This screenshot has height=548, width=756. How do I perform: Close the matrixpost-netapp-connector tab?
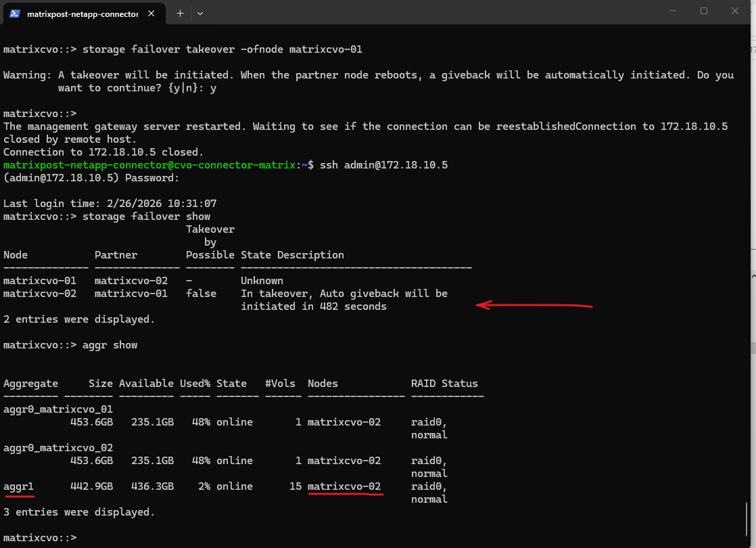[x=155, y=14]
